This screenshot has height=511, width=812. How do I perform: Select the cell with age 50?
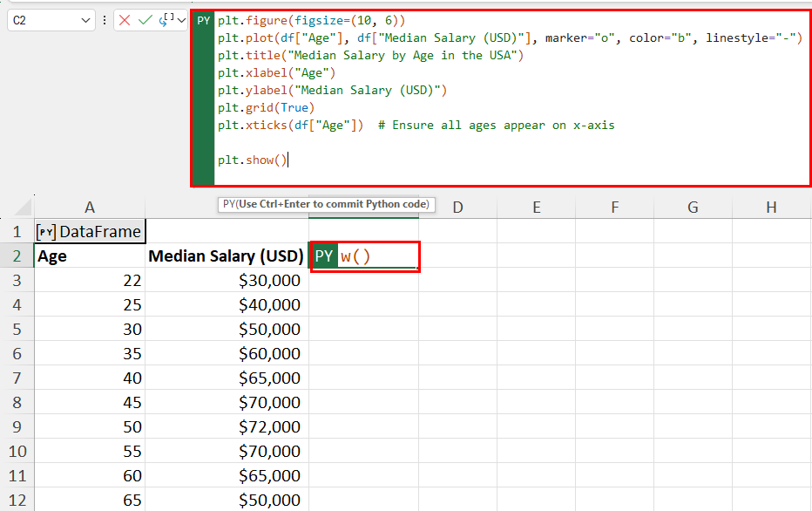[x=90, y=426]
